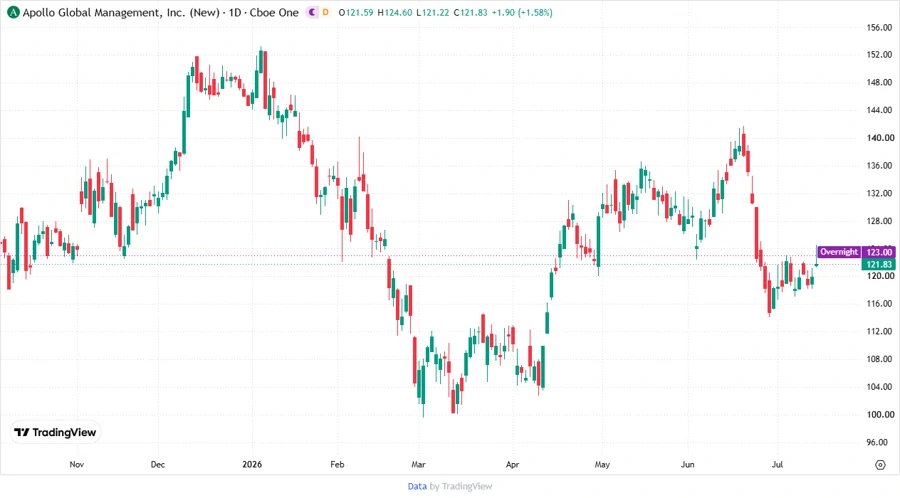Click 'Cboe One' exchange name in header
900x498 pixels.
tap(274, 12)
